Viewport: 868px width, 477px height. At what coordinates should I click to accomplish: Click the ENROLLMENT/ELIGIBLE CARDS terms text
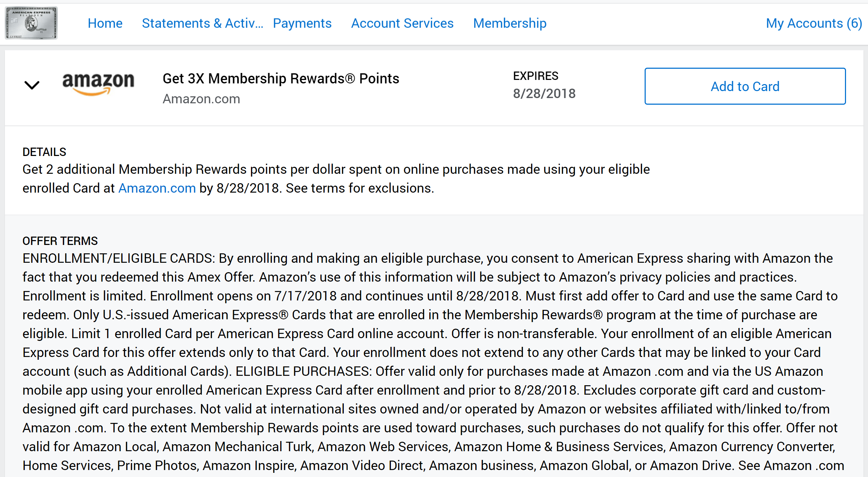point(119,259)
